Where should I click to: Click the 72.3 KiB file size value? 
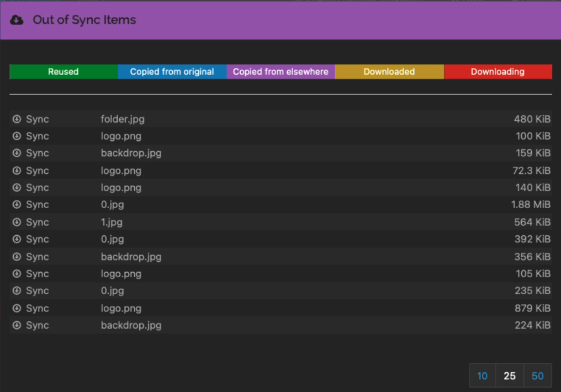pos(531,171)
